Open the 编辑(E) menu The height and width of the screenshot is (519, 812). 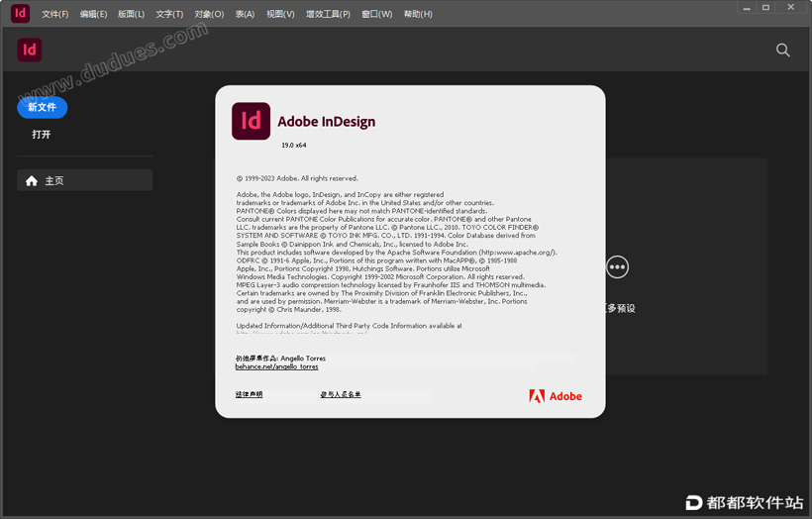tap(93, 14)
